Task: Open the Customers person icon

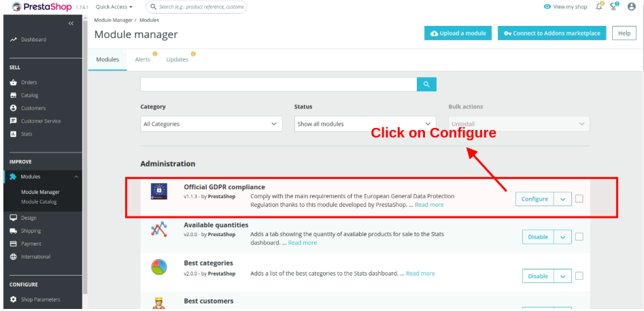Action: click(x=14, y=108)
